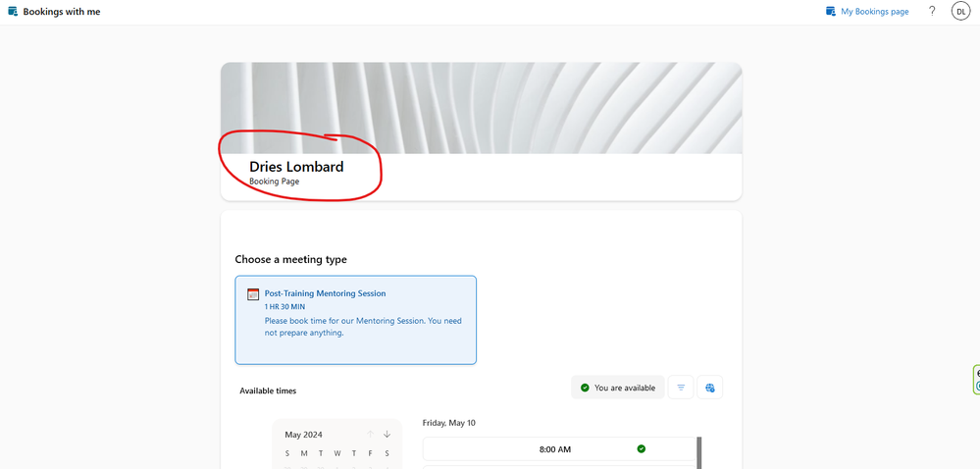Viewport: 980px width, 469px height.
Task: Click the green widget at the right edge
Action: (976, 380)
